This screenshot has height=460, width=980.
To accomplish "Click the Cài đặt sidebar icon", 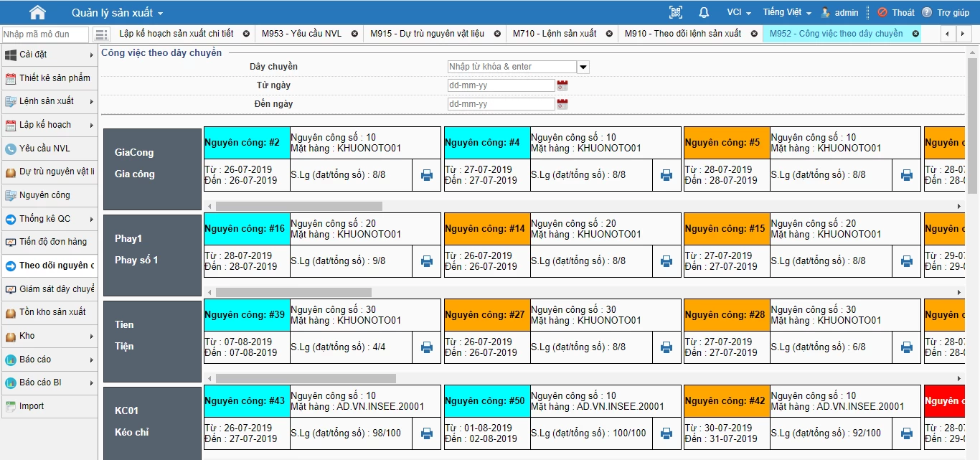I will coord(11,55).
